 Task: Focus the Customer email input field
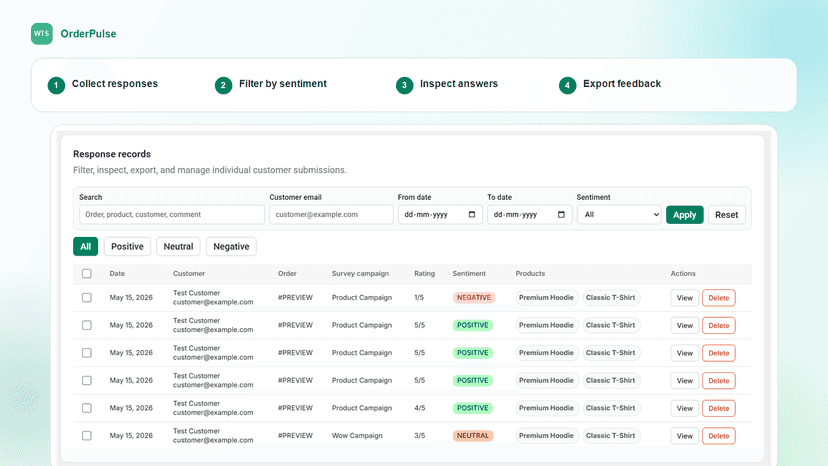pos(331,215)
